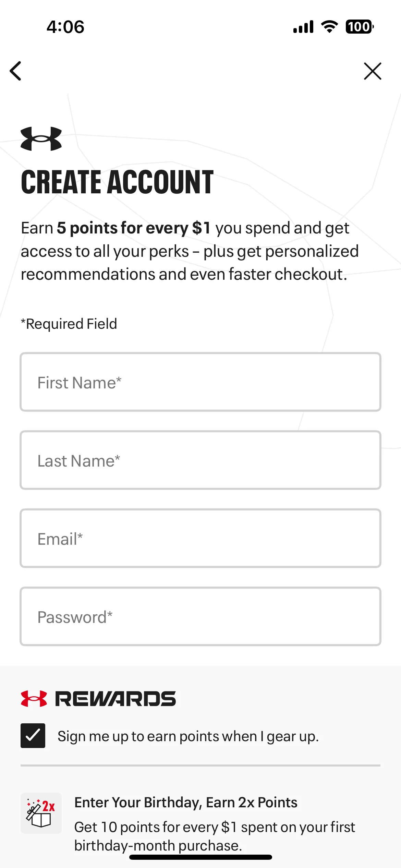This screenshot has width=401, height=868.
Task: Tap the black Under Armour logo
Action: click(41, 138)
